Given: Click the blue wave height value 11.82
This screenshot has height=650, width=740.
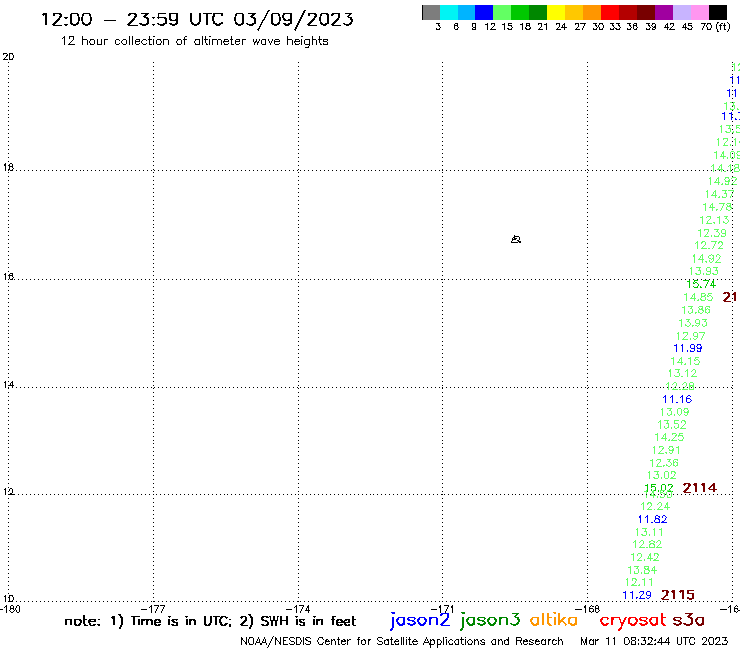Looking at the screenshot, I should tap(652, 519).
